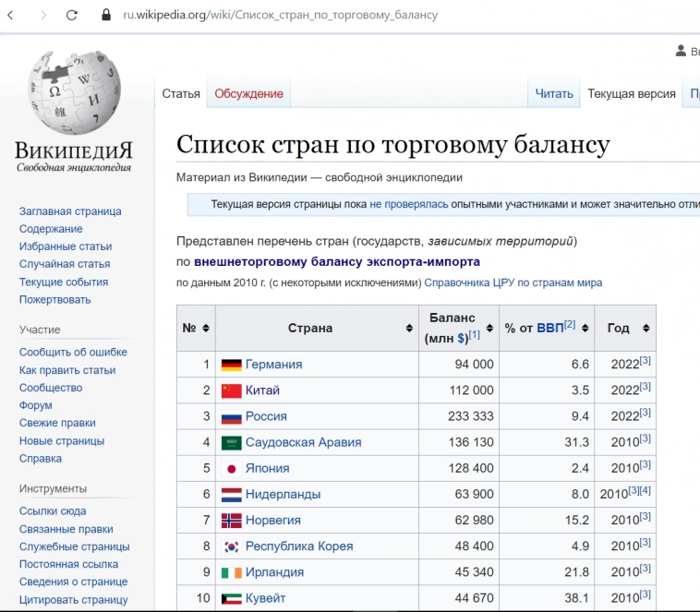
Task: Sort table by Баланс column arrows
Action: coord(489,328)
